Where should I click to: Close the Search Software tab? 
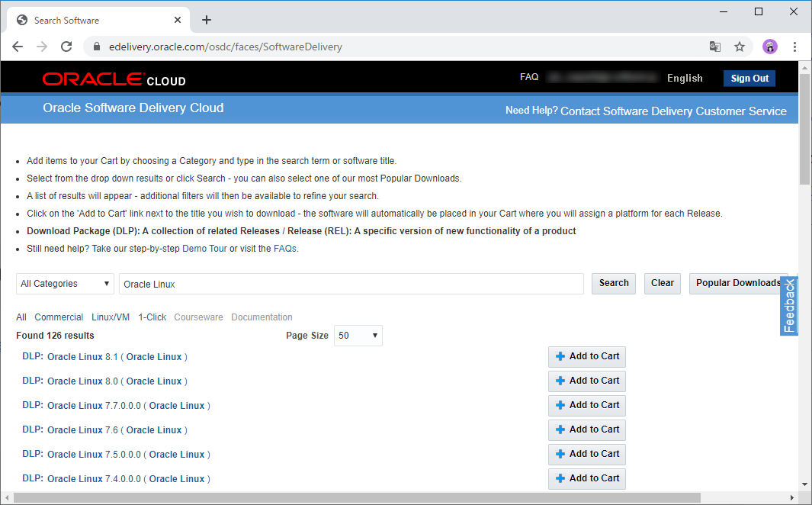(x=178, y=20)
